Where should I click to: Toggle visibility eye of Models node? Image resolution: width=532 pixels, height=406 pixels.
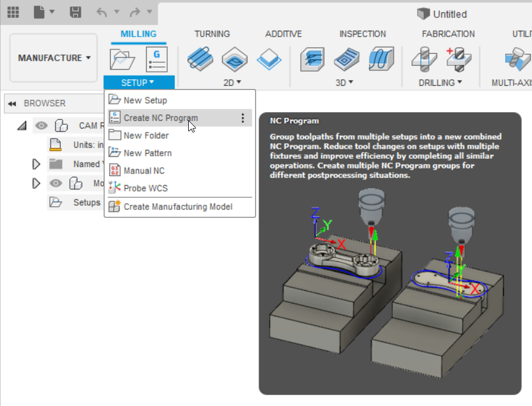coord(56,183)
